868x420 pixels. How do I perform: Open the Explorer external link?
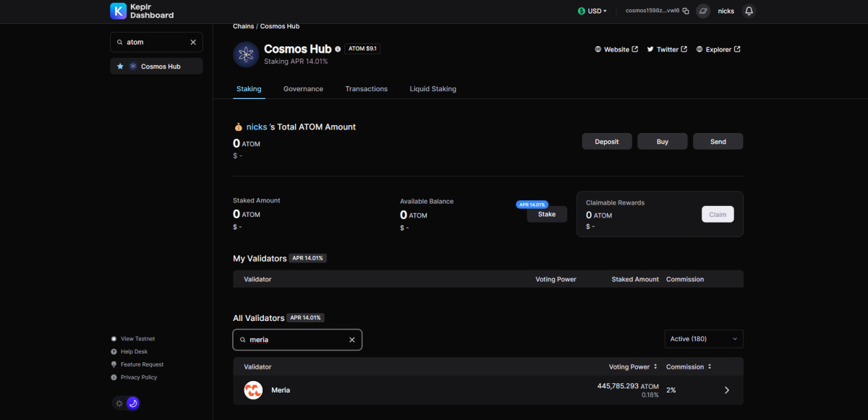(x=718, y=50)
